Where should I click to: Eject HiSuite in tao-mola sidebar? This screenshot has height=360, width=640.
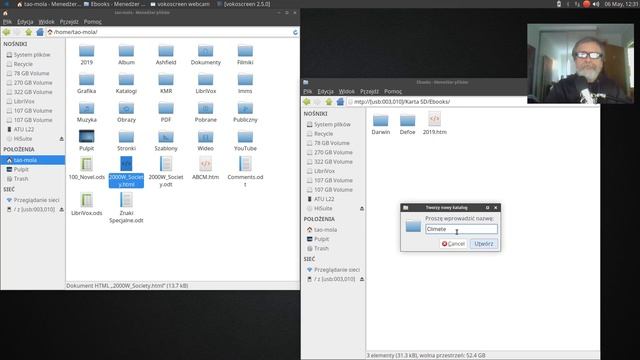click(62, 139)
